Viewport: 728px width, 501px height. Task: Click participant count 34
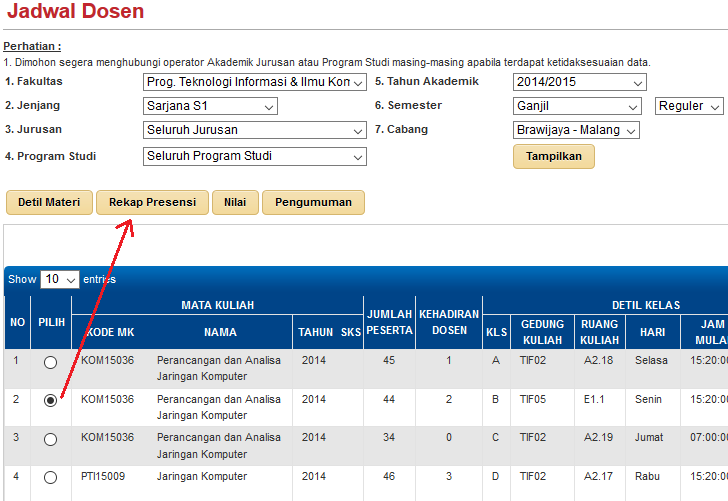389,437
